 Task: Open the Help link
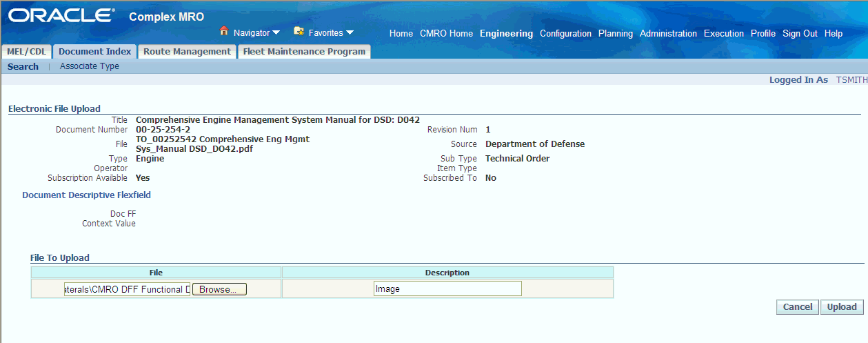[834, 33]
